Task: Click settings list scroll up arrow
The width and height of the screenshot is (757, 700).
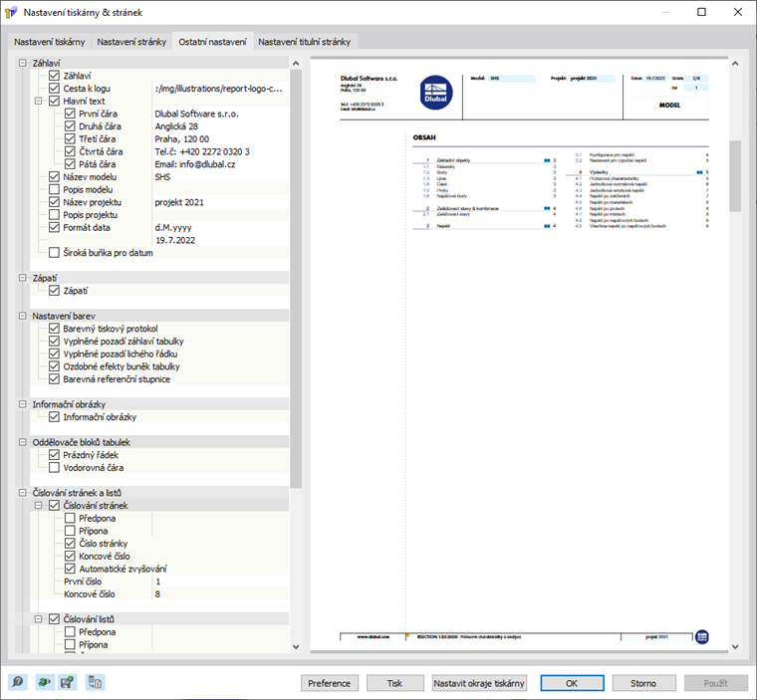Action: 296,64
